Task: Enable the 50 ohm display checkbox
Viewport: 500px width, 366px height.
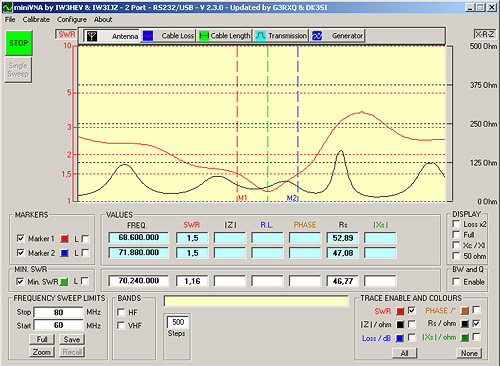Action: point(456,256)
